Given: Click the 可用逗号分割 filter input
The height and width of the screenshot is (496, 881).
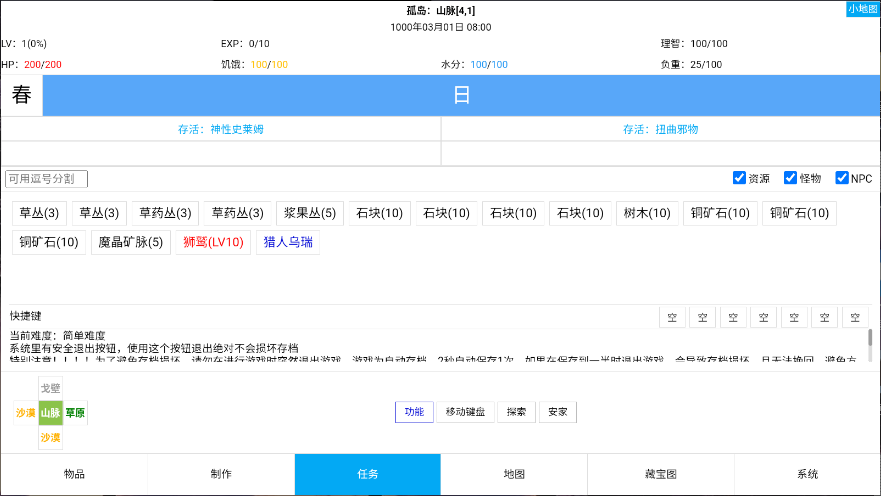Looking at the screenshot, I should (47, 179).
